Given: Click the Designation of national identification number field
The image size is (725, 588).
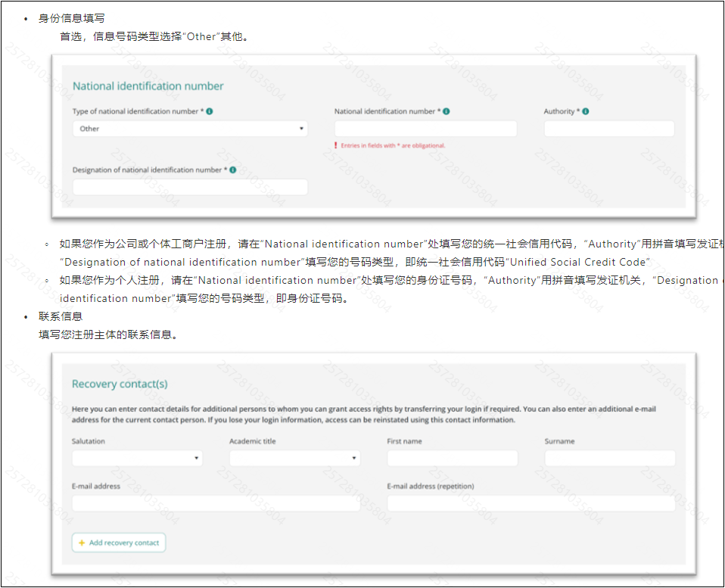Looking at the screenshot, I should pos(190,187).
